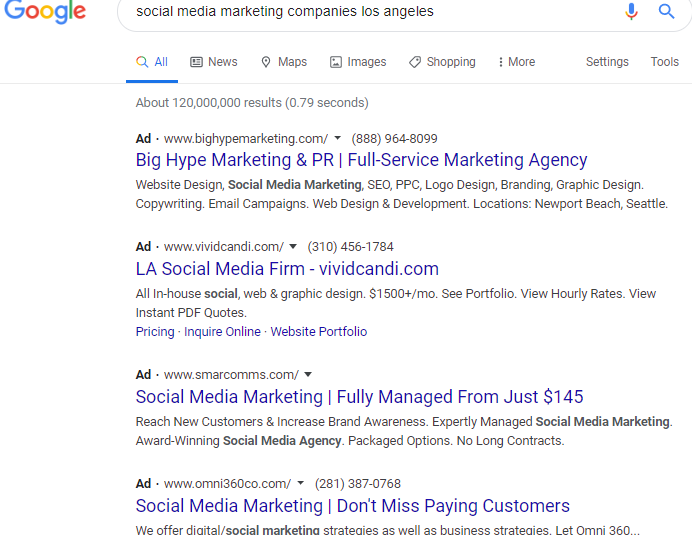This screenshot has width=692, height=535.
Task: Open search Settings
Action: click(607, 62)
